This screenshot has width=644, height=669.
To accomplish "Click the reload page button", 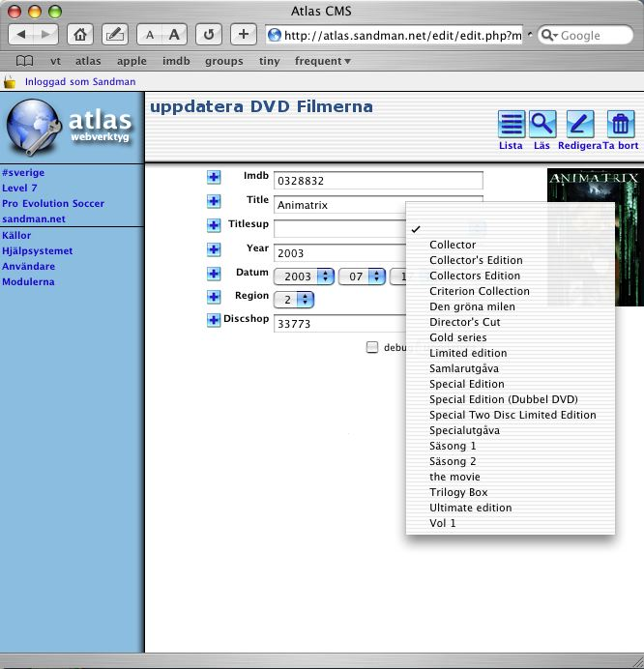I will pyautogui.click(x=209, y=35).
